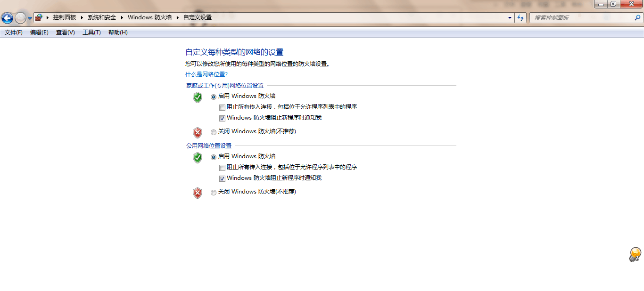Open the 查看(V) menu

point(65,32)
